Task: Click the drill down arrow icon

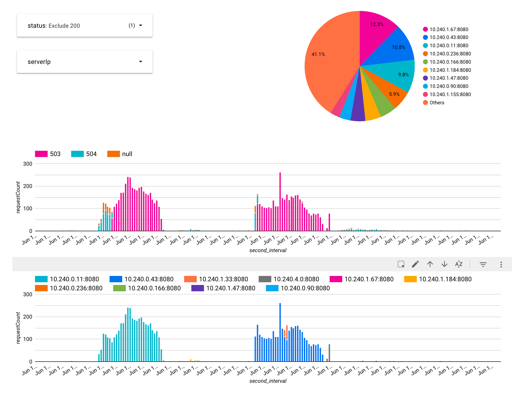Action: click(x=444, y=264)
